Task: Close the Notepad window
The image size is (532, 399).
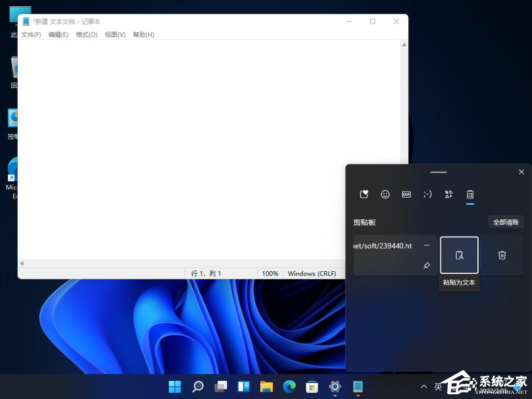Action: 396,21
